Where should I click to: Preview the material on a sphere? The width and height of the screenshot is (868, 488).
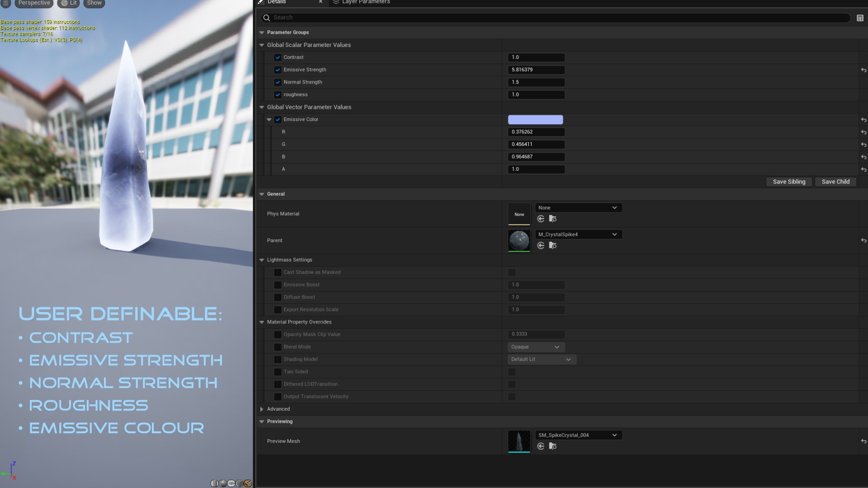point(223,483)
